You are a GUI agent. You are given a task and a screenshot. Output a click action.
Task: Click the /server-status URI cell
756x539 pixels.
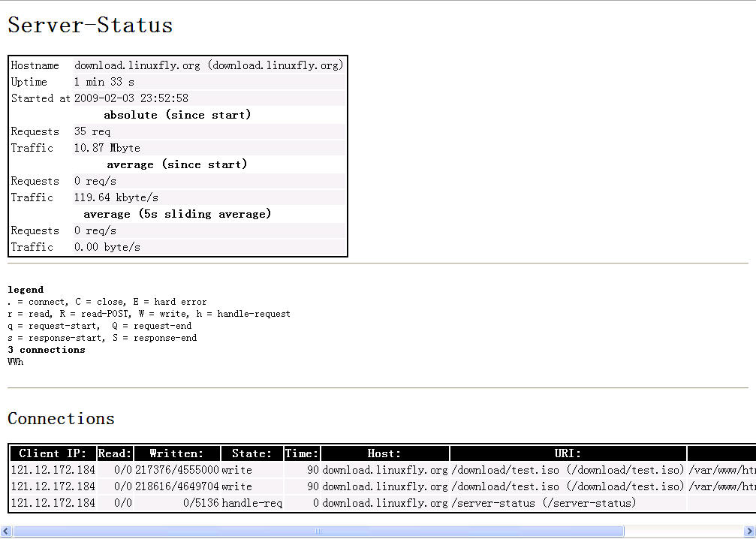[543, 503]
